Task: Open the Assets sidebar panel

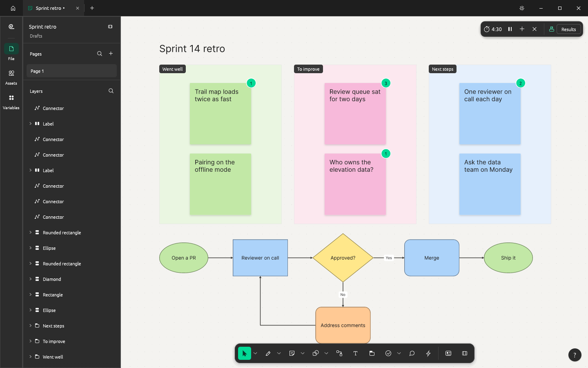Action: 11,76
